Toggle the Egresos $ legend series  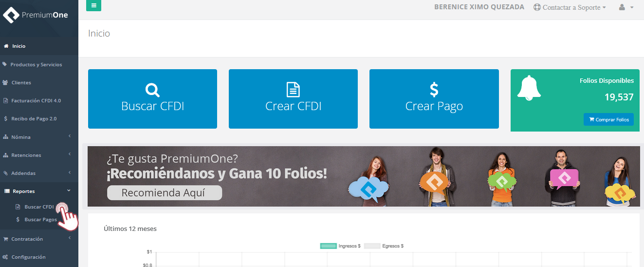pyautogui.click(x=384, y=246)
